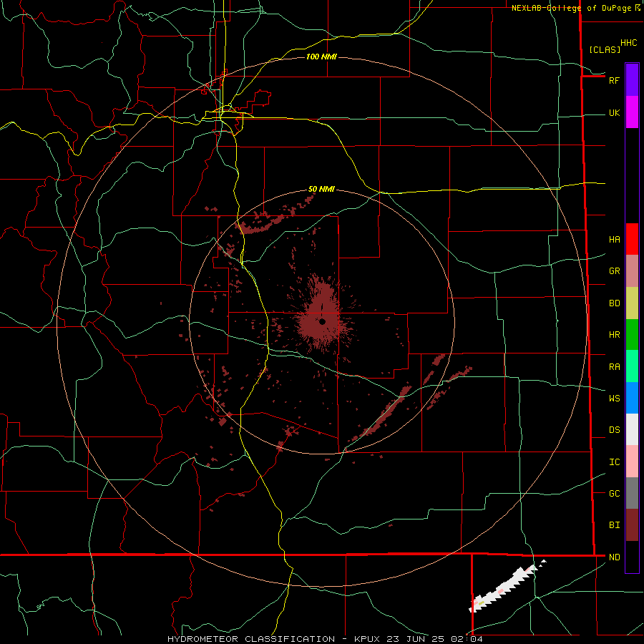Click the "HA" legend label
This screenshot has height=644, width=644.
click(x=614, y=239)
